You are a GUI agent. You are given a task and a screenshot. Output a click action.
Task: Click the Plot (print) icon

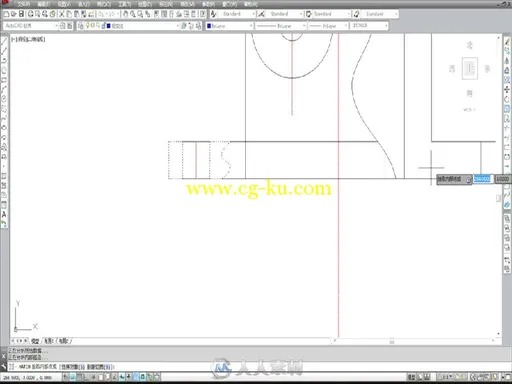[30, 14]
